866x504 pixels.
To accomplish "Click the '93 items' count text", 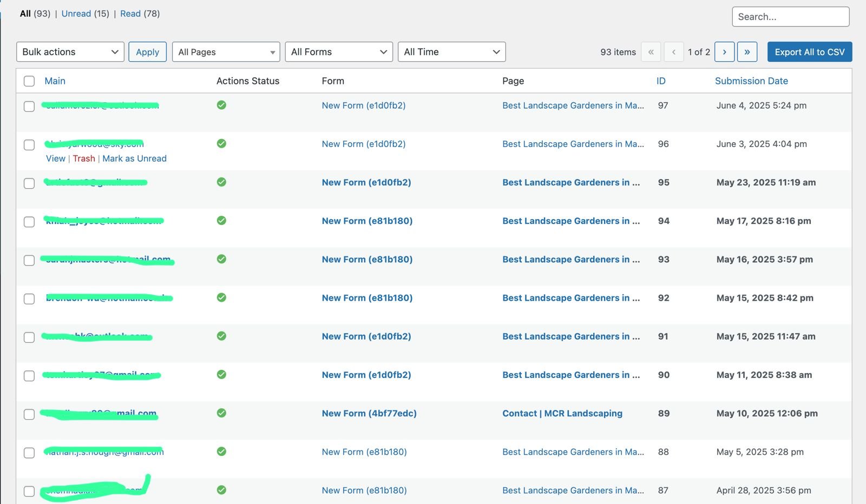I will tap(618, 52).
